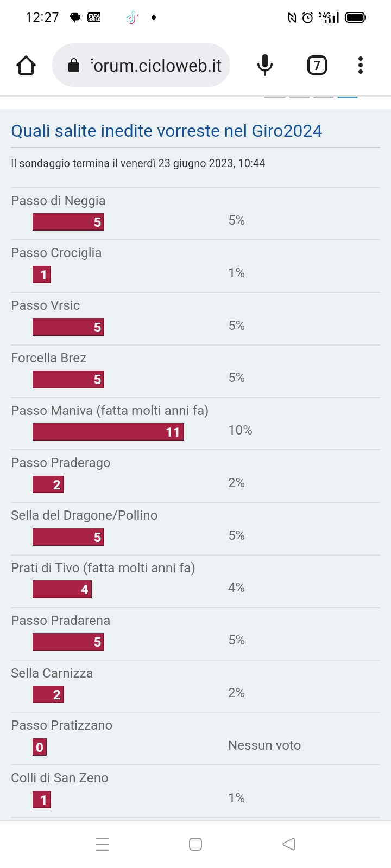Screen dimensions: 391x868
Task: Open the poll title link Quali salite inedite
Action: [166, 131]
